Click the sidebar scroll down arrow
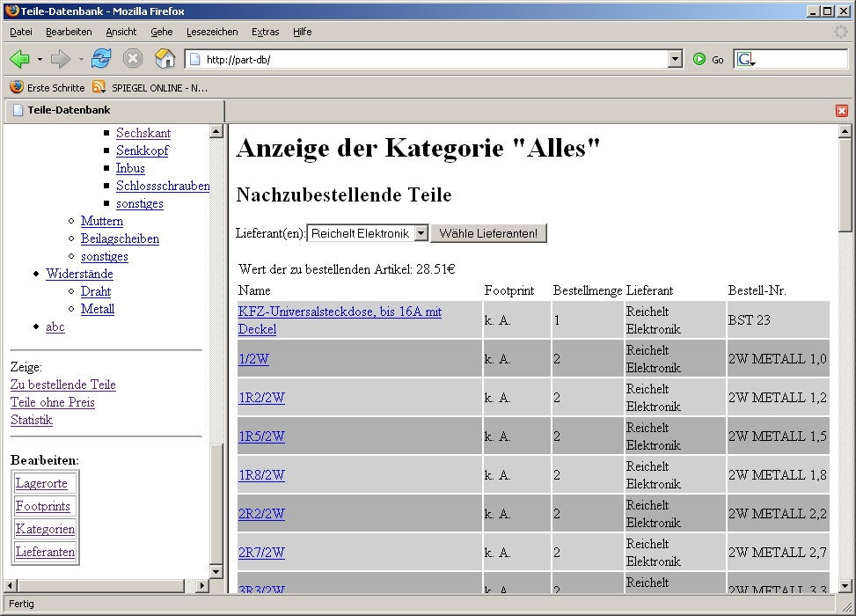Viewport: 856px width, 616px height. (x=216, y=572)
